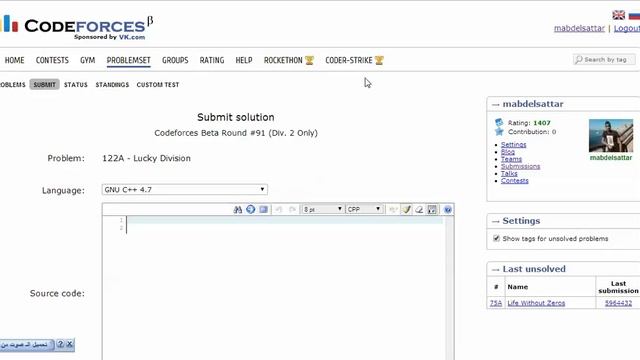Click the rating icon beside Rating: 1407
This screenshot has width=640, height=360.
(x=499, y=122)
